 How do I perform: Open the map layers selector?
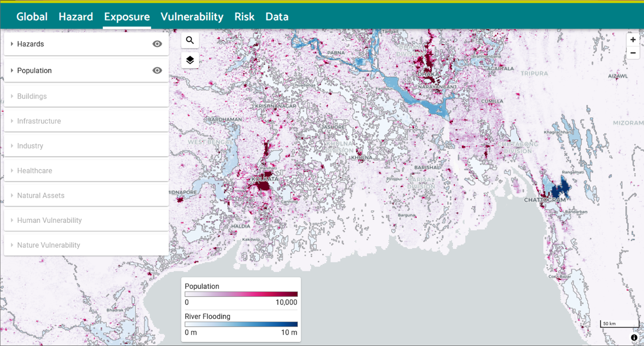[190, 60]
